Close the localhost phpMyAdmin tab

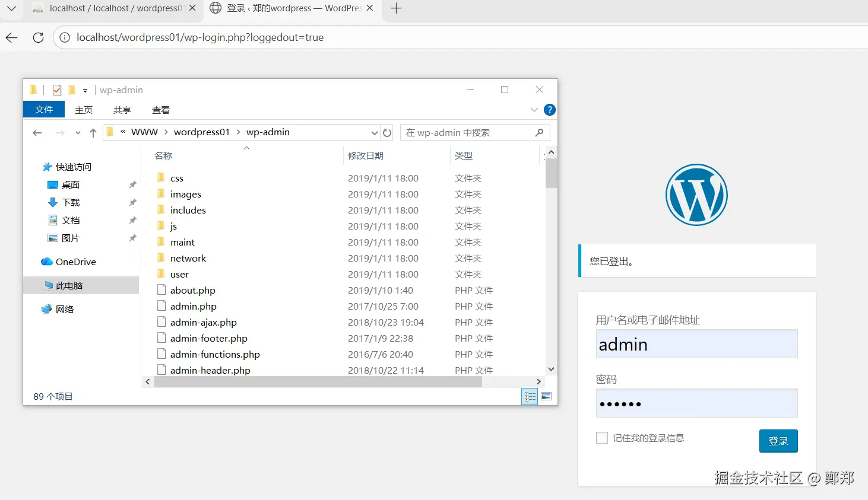(192, 8)
